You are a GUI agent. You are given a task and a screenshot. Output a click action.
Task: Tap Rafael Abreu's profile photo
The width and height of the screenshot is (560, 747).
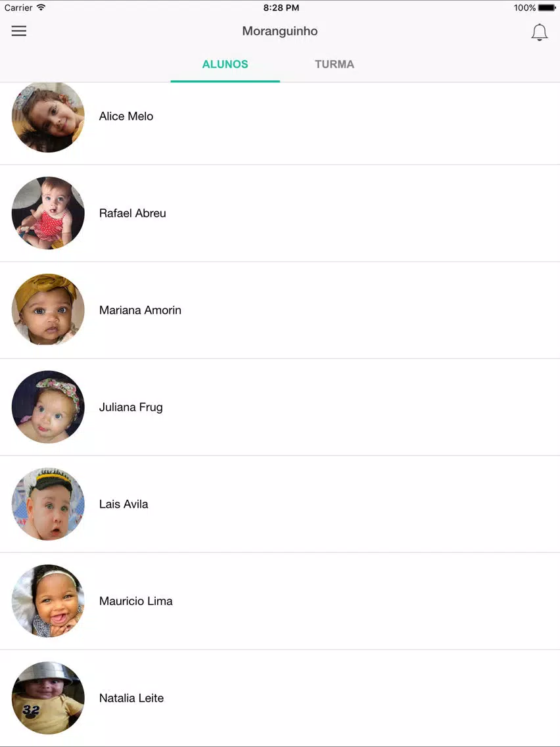click(48, 213)
